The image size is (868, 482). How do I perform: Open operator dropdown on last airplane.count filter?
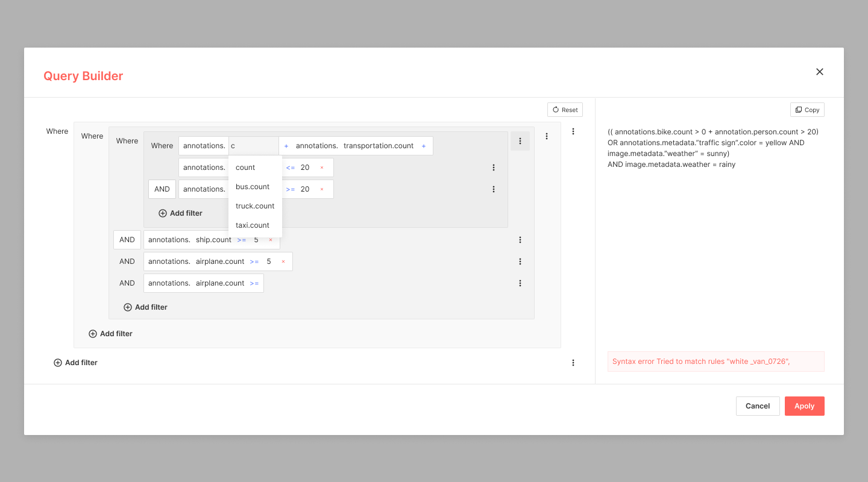coord(255,283)
